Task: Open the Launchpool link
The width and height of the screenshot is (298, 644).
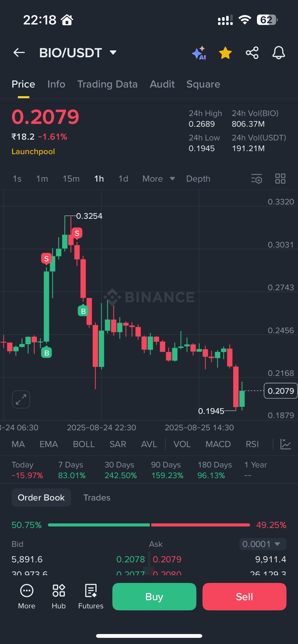Action: point(33,151)
